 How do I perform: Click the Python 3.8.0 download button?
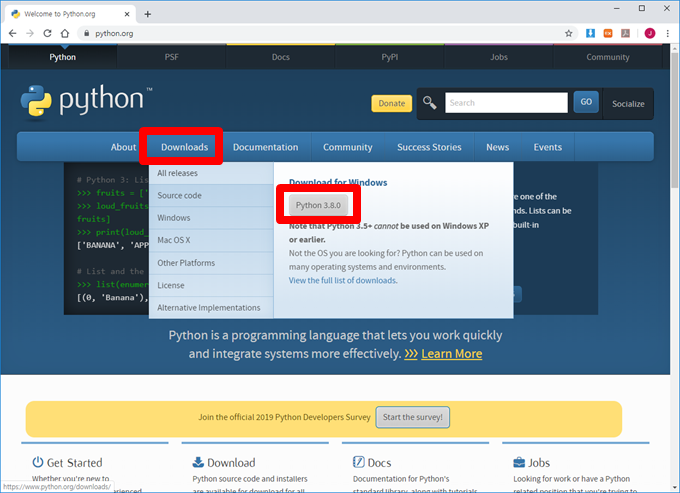318,205
